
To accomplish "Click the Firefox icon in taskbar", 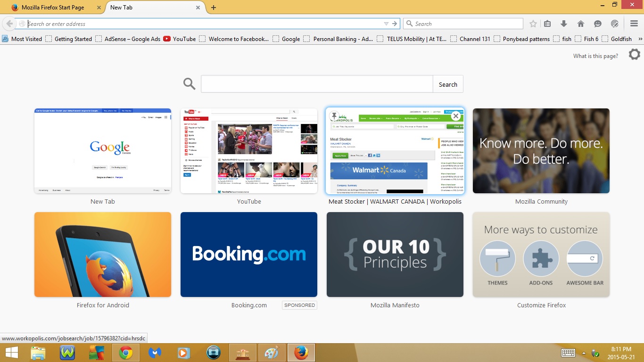I will [301, 353].
